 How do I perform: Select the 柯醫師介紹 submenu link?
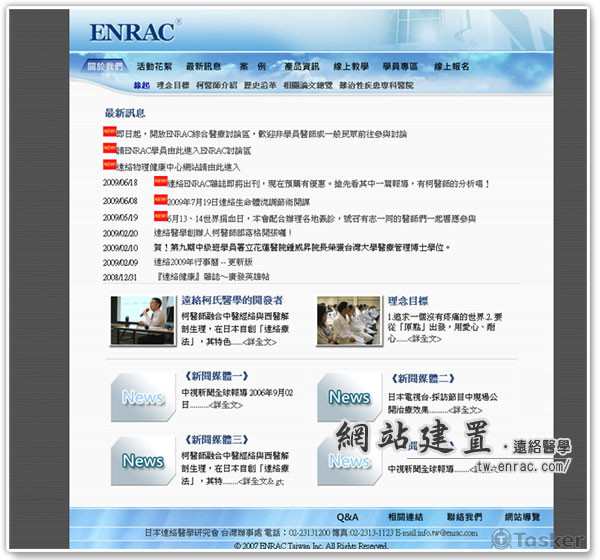click(x=217, y=85)
